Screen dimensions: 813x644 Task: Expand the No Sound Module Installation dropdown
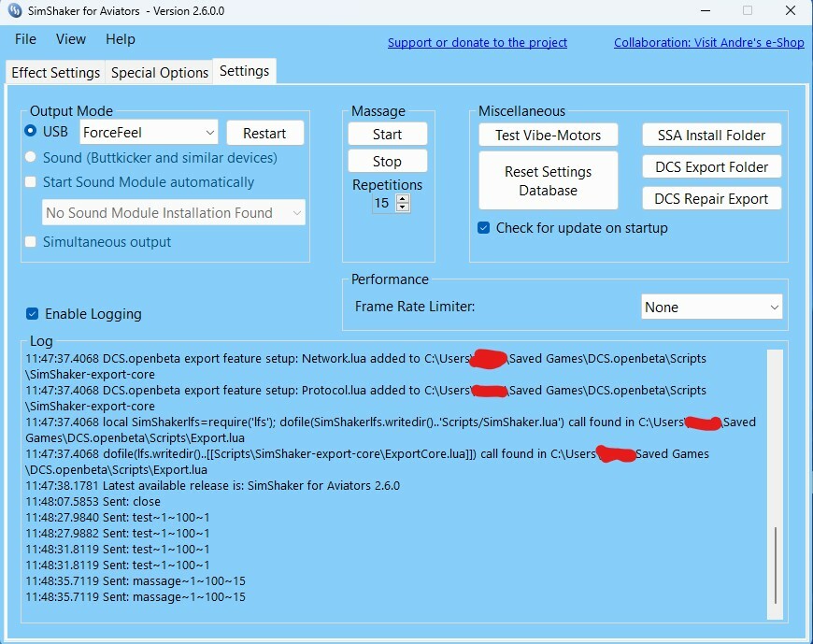(x=174, y=212)
